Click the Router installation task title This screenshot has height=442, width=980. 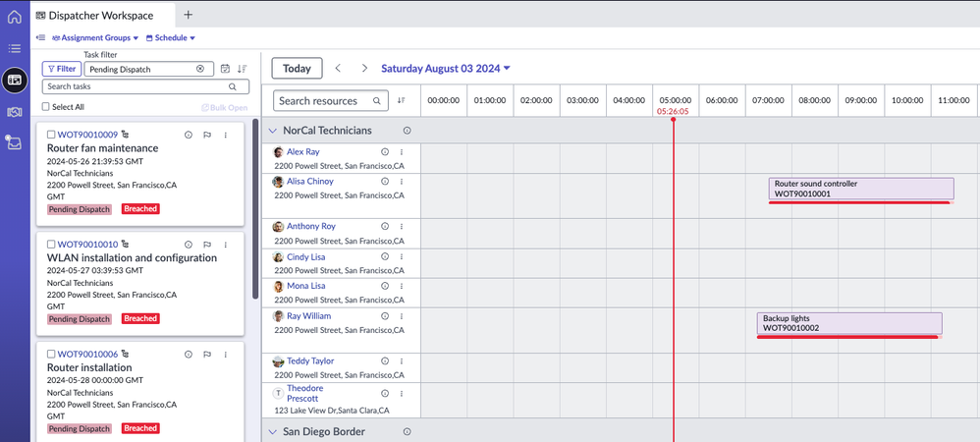89,367
